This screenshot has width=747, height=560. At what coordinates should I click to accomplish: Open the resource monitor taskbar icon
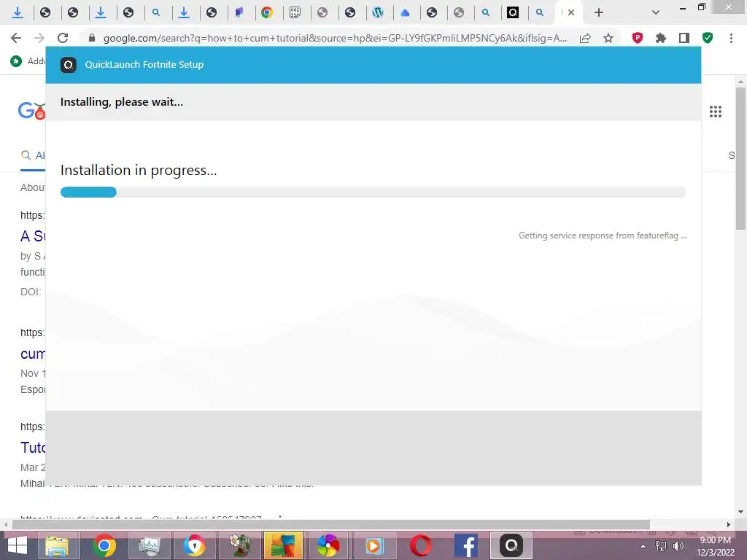click(150, 545)
